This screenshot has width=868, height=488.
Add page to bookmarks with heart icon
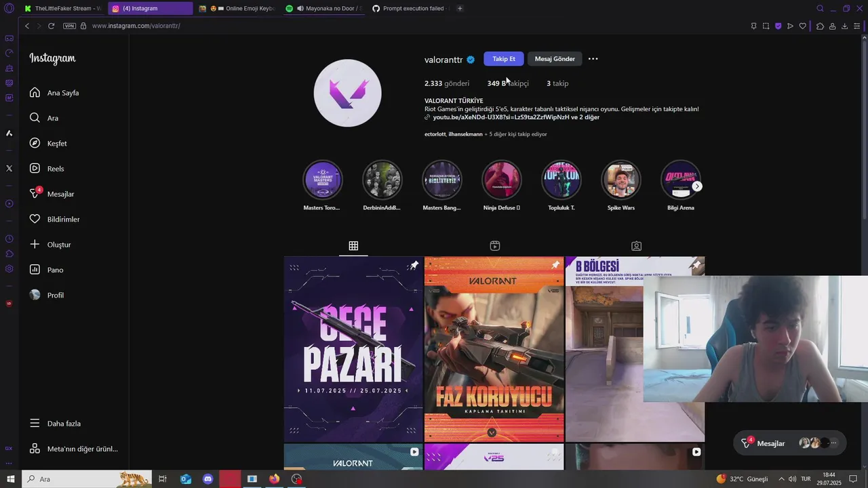point(802,26)
